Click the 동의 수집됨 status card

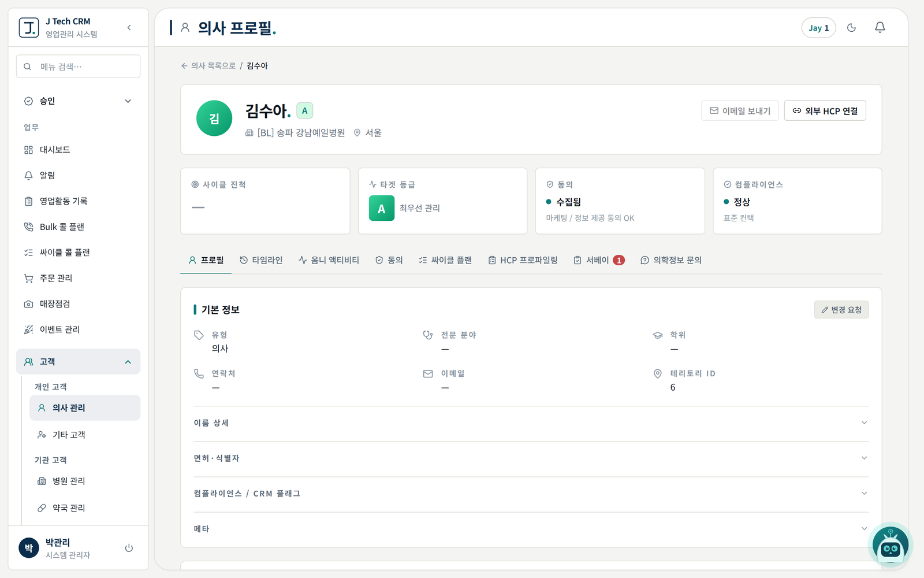tap(620, 201)
